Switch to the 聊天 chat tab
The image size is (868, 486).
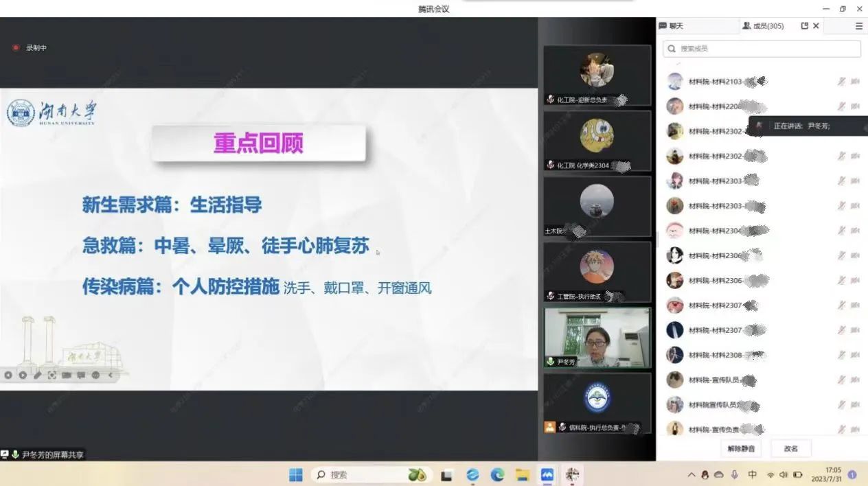coord(672,26)
